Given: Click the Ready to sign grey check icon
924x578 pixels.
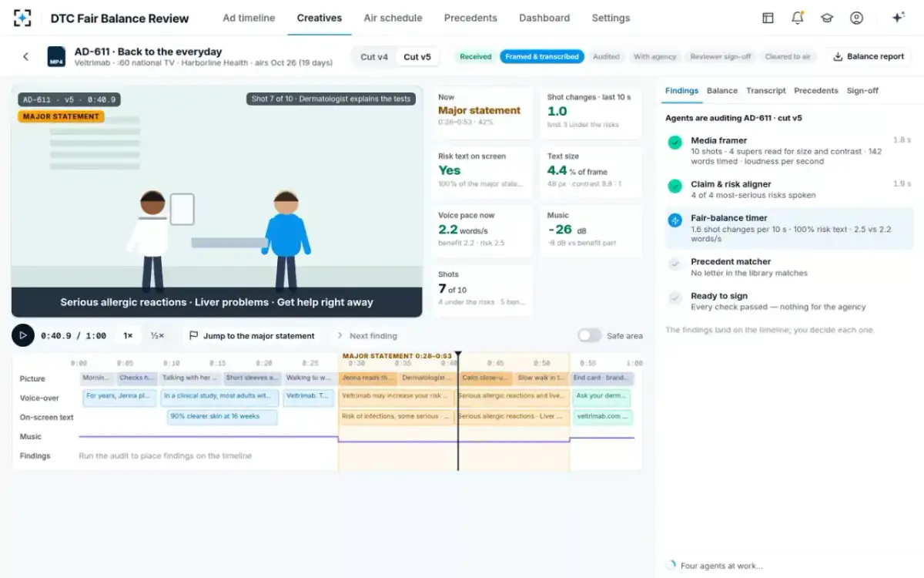Looking at the screenshot, I should 675,297.
